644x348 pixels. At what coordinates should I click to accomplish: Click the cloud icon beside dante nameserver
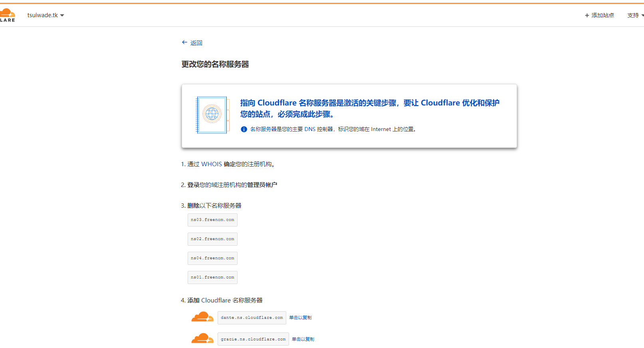click(x=202, y=317)
